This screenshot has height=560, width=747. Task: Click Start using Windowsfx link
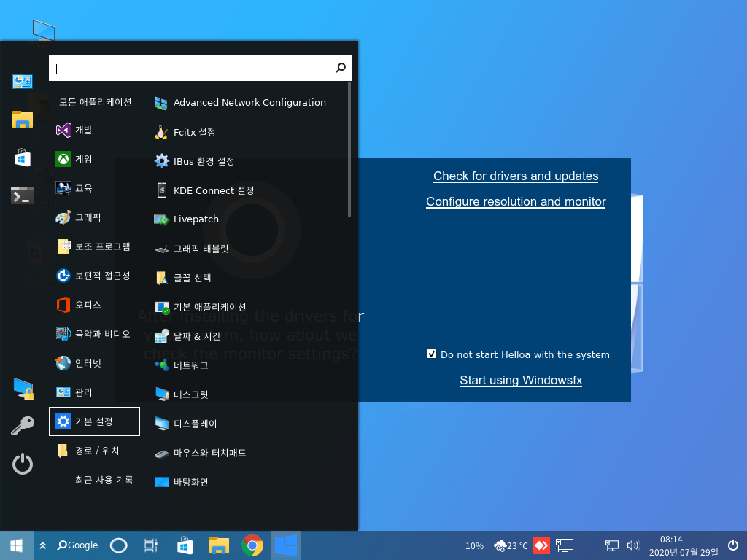(521, 380)
